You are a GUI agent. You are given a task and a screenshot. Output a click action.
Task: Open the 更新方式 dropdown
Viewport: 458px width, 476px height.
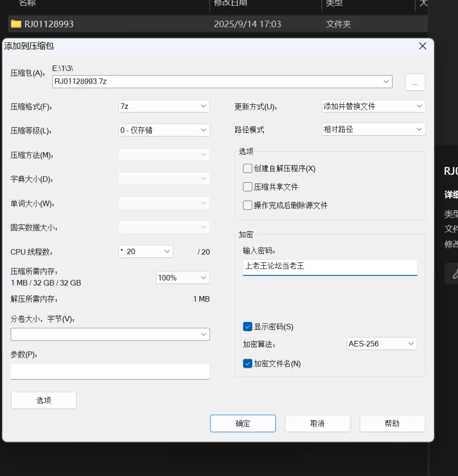coord(373,106)
